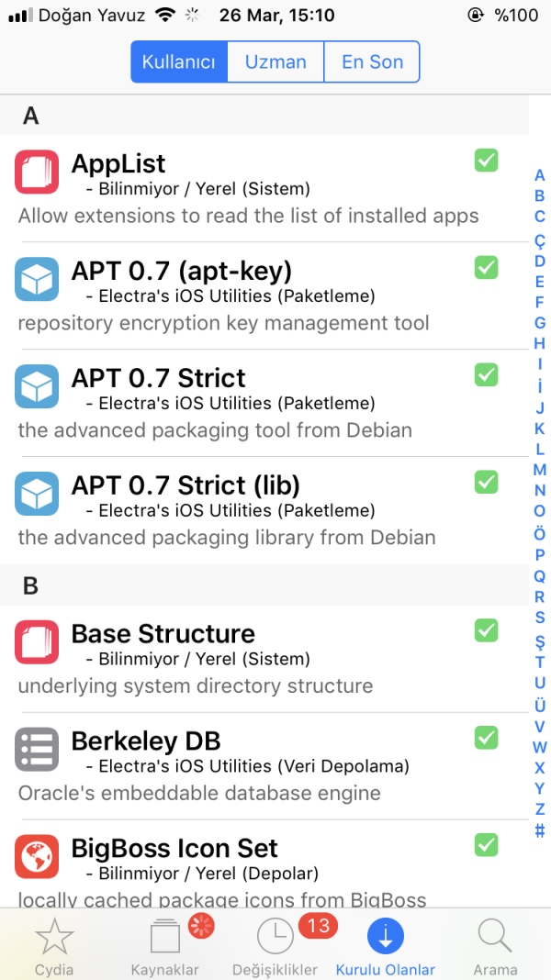Click the green checkmark beside Berkeley DB

tap(486, 737)
